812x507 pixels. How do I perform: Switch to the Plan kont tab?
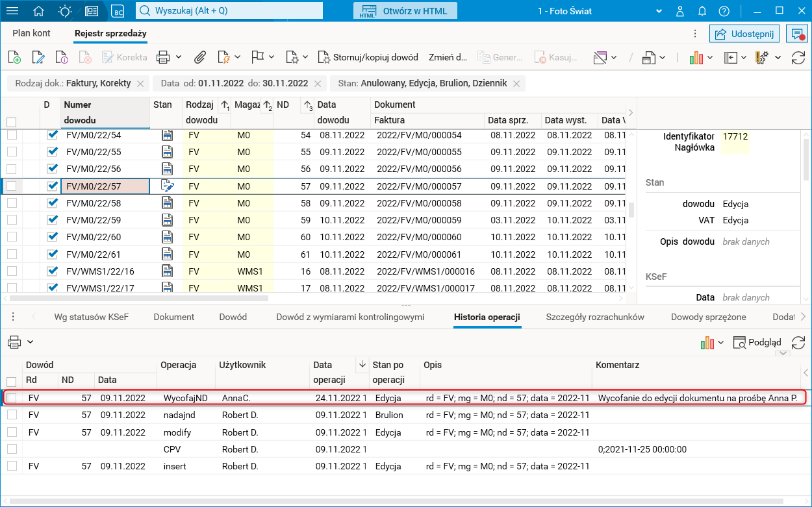click(31, 33)
